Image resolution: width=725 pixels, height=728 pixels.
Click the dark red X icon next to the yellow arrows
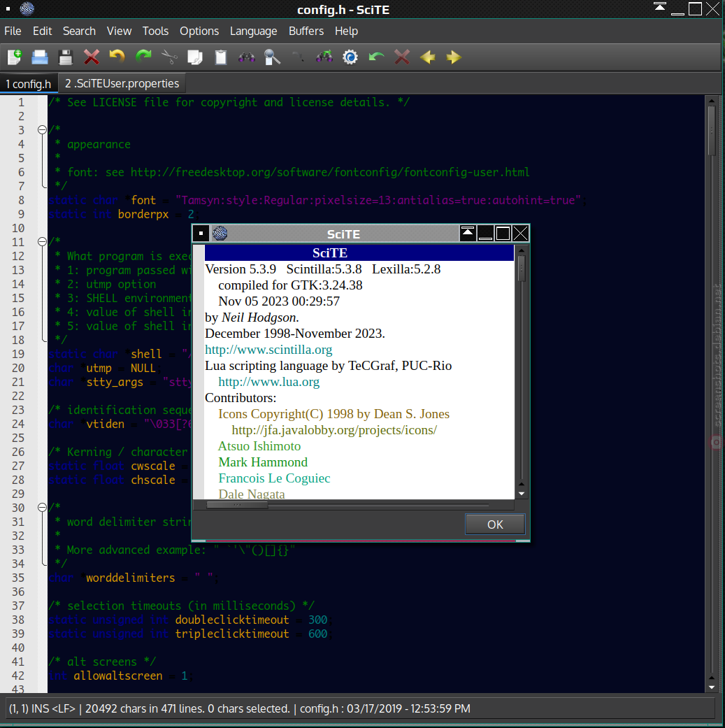point(402,57)
